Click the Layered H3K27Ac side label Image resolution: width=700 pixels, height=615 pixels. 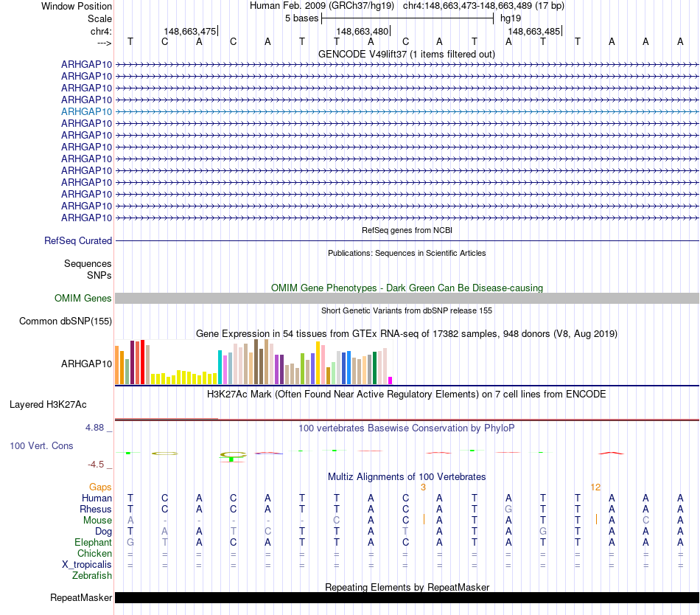(x=48, y=405)
